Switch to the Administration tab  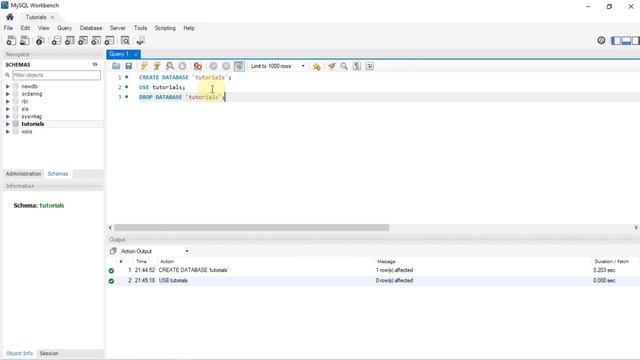tap(23, 174)
